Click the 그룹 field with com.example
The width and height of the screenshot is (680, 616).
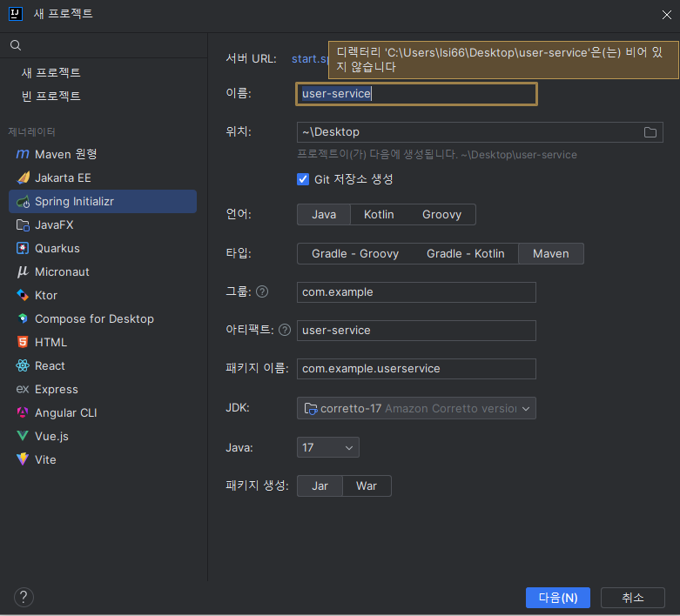point(416,292)
